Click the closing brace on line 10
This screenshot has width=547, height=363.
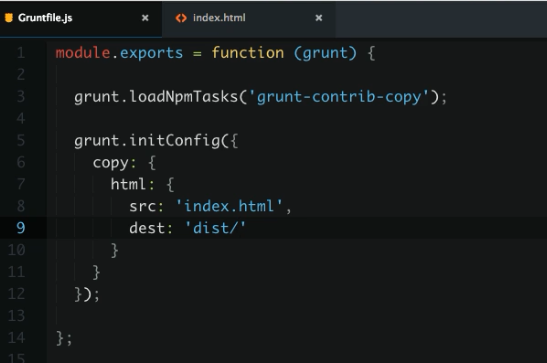[x=114, y=250]
